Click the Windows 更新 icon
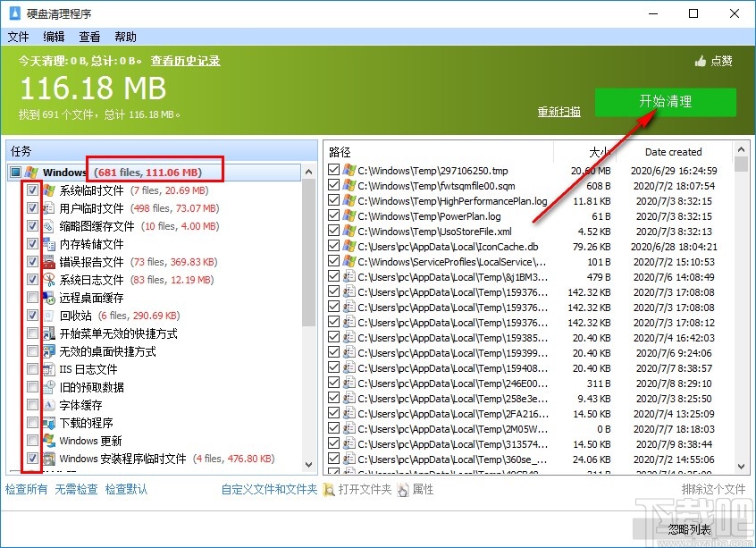The image size is (756, 548). click(48, 441)
